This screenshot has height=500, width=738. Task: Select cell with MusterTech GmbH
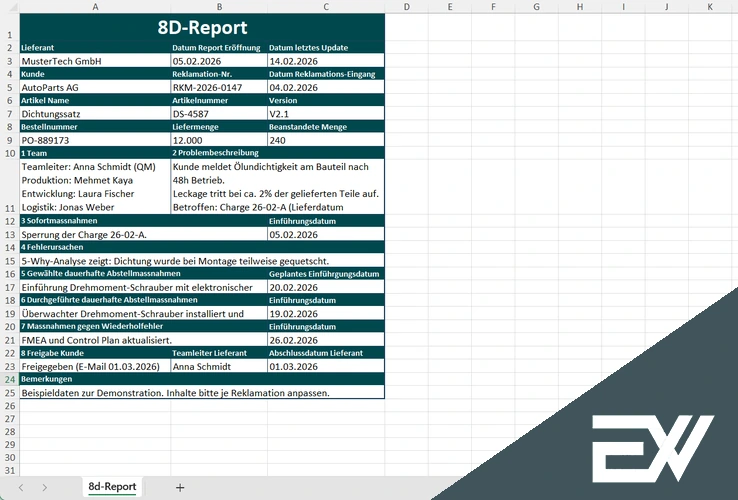[x=95, y=61]
